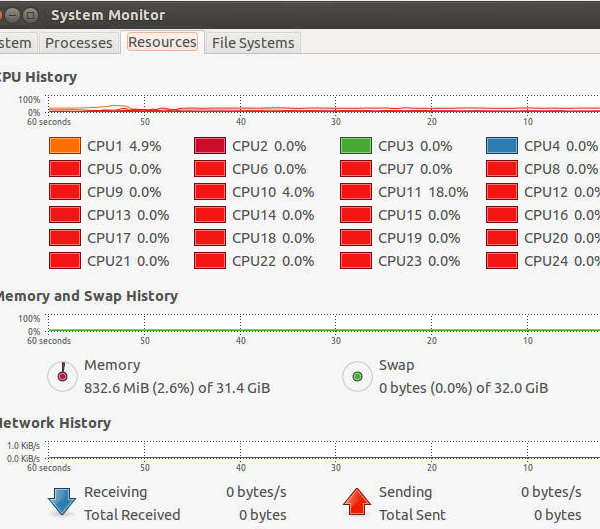Click the green CPU3 color swatch
Image resolution: width=600 pixels, height=529 pixels.
coord(356,146)
